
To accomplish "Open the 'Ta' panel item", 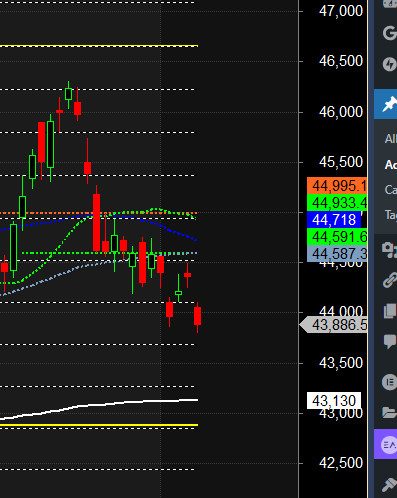I will (391, 215).
